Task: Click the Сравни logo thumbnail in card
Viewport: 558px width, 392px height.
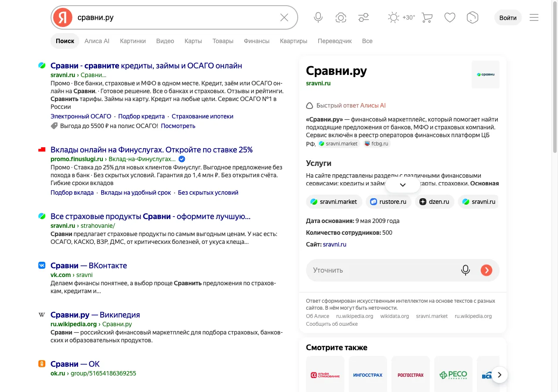Action: click(x=485, y=74)
